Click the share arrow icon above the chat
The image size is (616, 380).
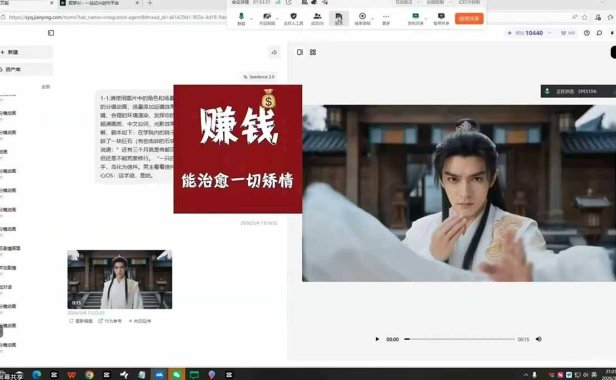pos(274,52)
